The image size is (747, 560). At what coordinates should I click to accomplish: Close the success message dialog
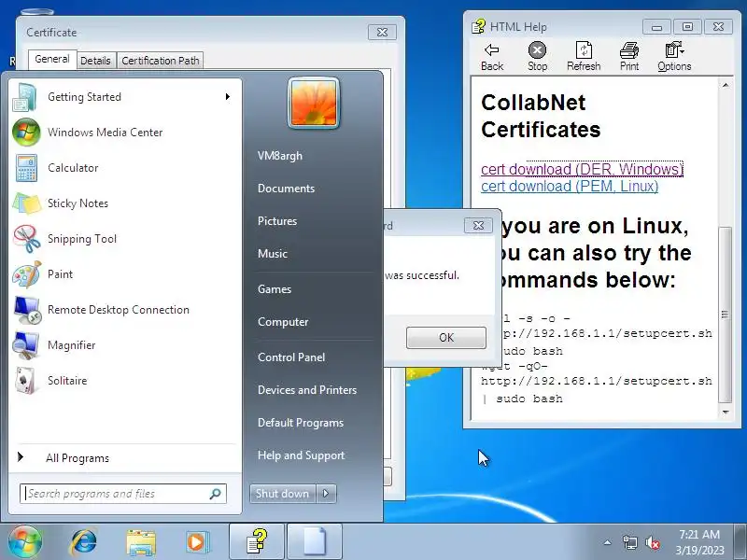click(x=478, y=225)
